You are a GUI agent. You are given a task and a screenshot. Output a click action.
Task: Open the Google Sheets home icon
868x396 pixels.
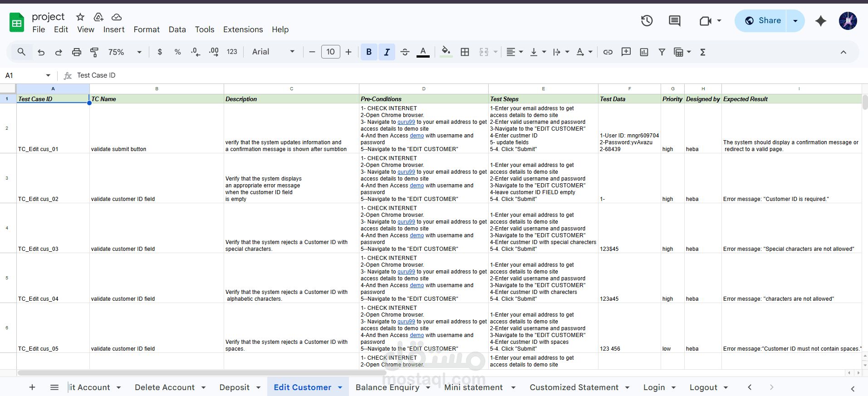click(x=17, y=23)
